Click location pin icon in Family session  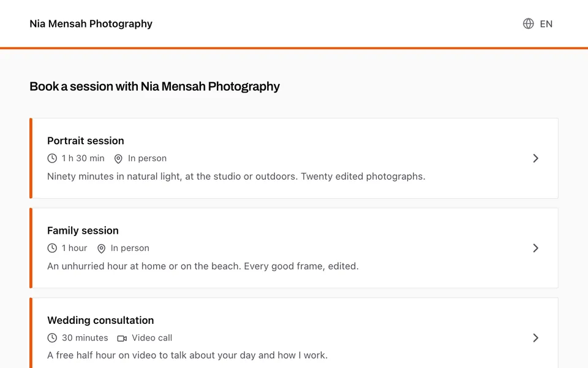[x=101, y=248]
